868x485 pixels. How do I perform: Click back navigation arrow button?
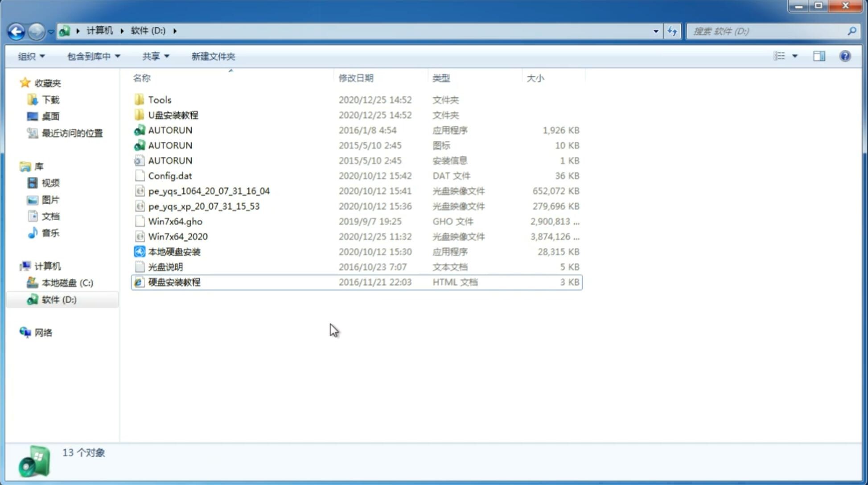(x=16, y=31)
